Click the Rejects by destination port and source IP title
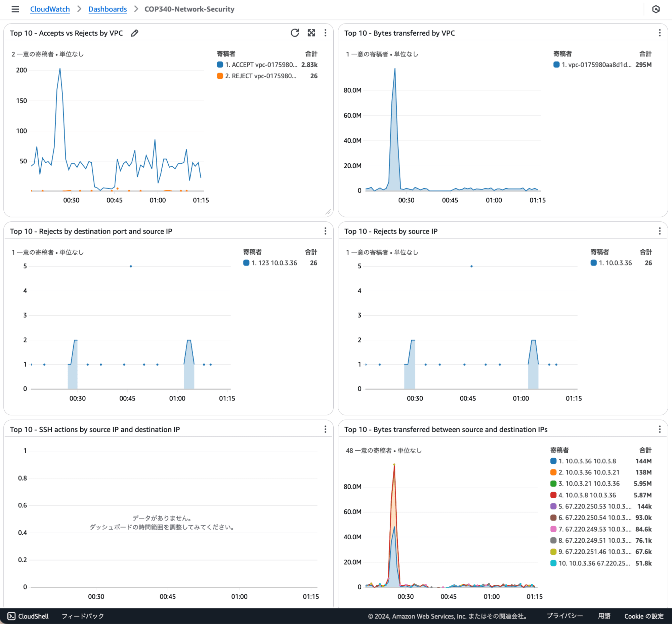672x624 pixels. coord(91,231)
